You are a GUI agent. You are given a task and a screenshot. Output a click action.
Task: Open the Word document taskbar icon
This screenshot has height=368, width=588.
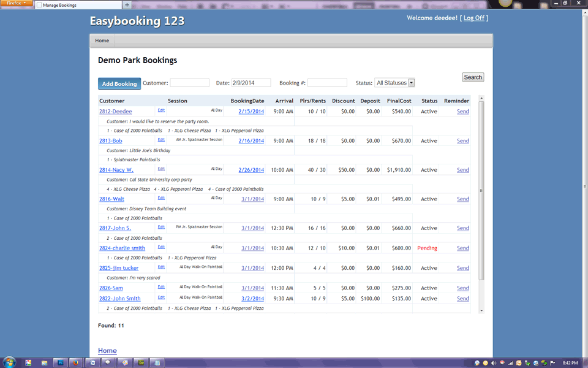point(92,362)
